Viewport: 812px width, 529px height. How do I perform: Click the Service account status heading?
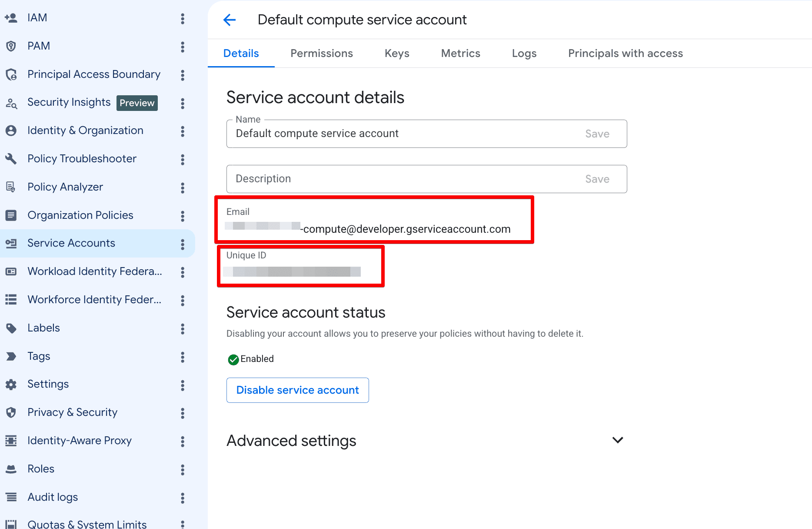point(306,312)
